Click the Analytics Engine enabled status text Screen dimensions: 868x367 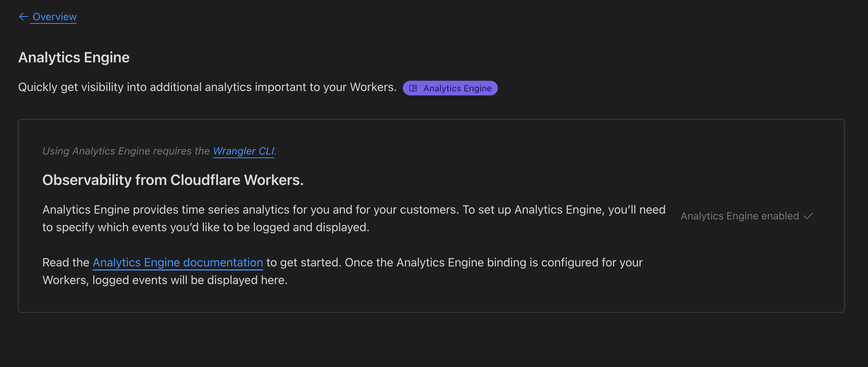[740, 216]
